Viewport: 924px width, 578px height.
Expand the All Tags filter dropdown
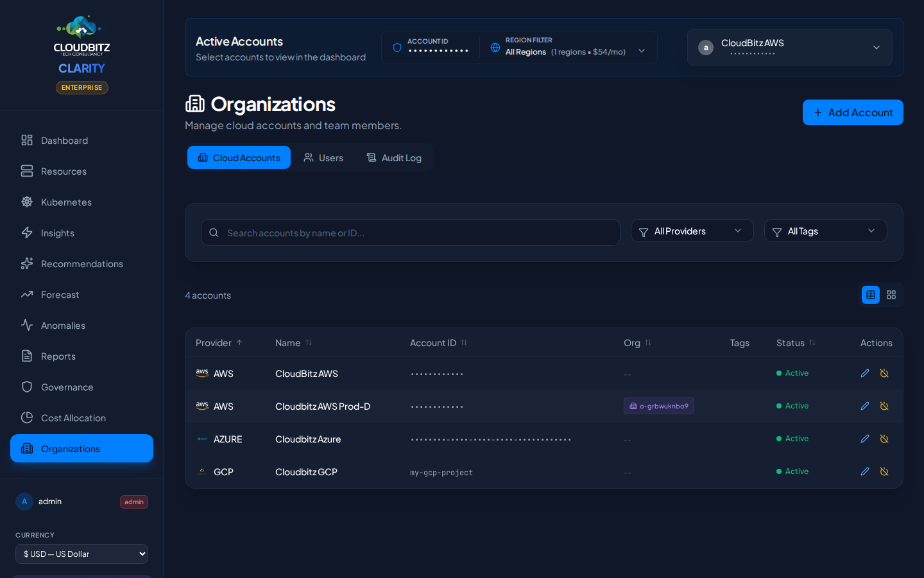click(825, 231)
